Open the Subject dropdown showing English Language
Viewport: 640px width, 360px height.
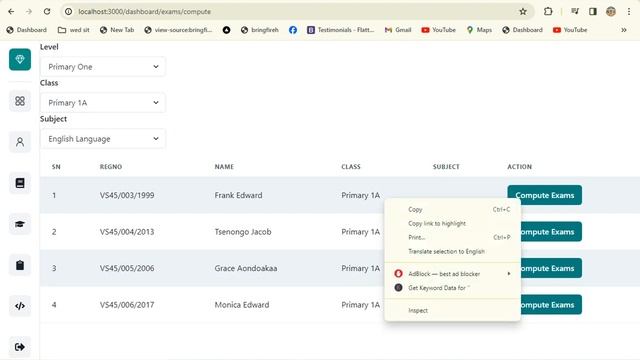103,139
